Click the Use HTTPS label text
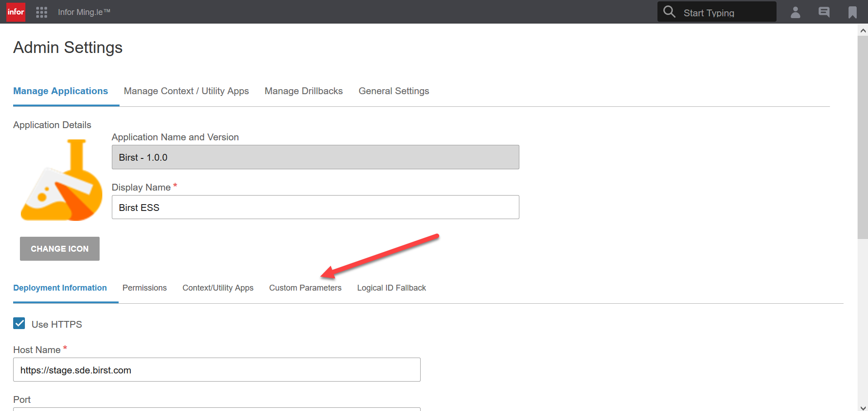 (x=57, y=325)
